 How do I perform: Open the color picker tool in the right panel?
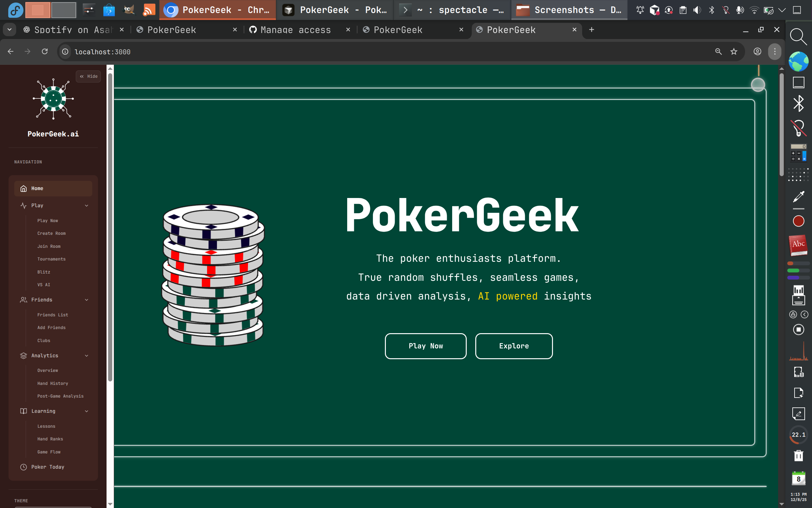[x=798, y=196]
